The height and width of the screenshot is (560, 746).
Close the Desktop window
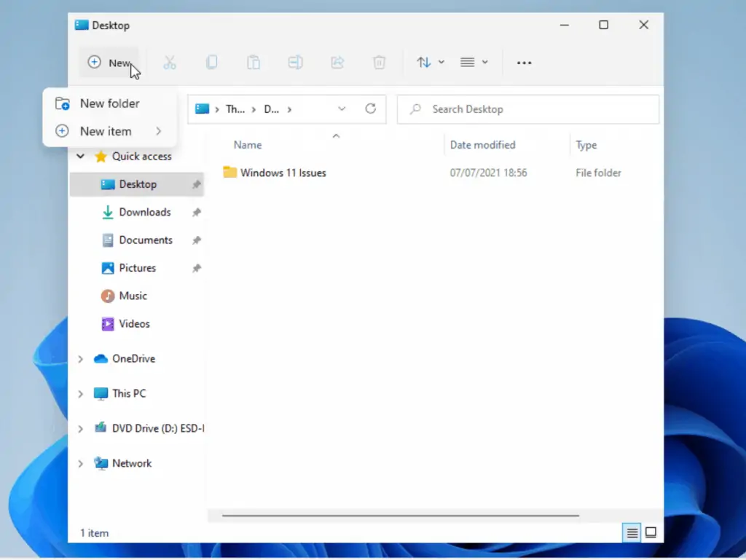(644, 25)
